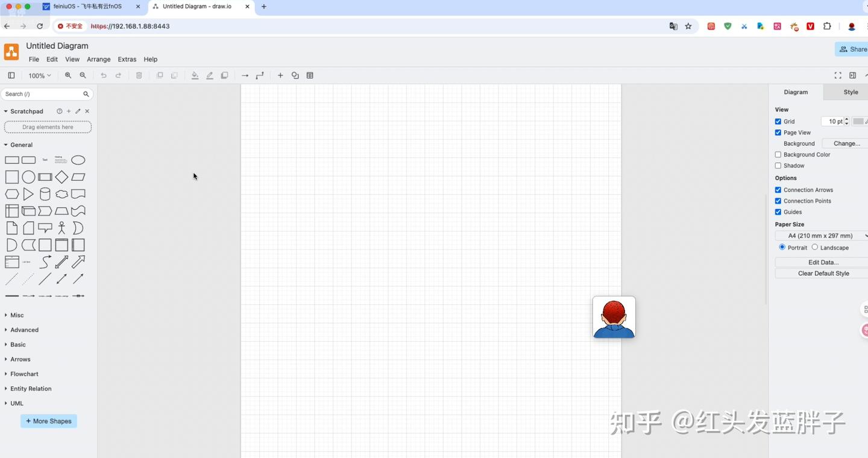
Task: Open the Fill Color bucket tool
Action: tap(195, 75)
